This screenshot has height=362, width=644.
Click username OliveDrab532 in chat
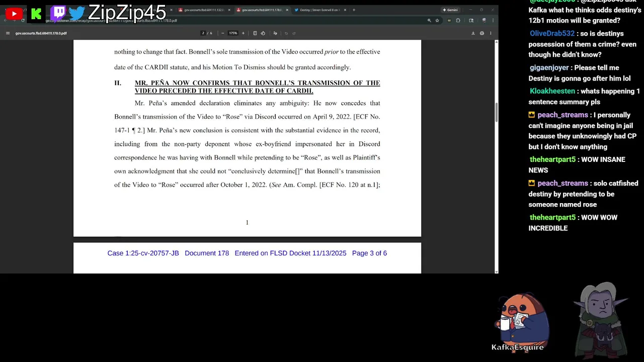(x=552, y=34)
